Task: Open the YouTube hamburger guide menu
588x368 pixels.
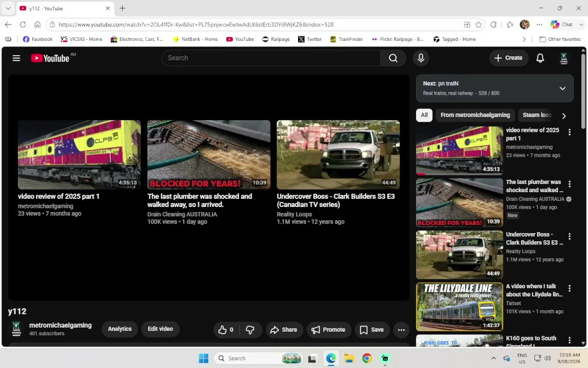Action: tap(16, 58)
